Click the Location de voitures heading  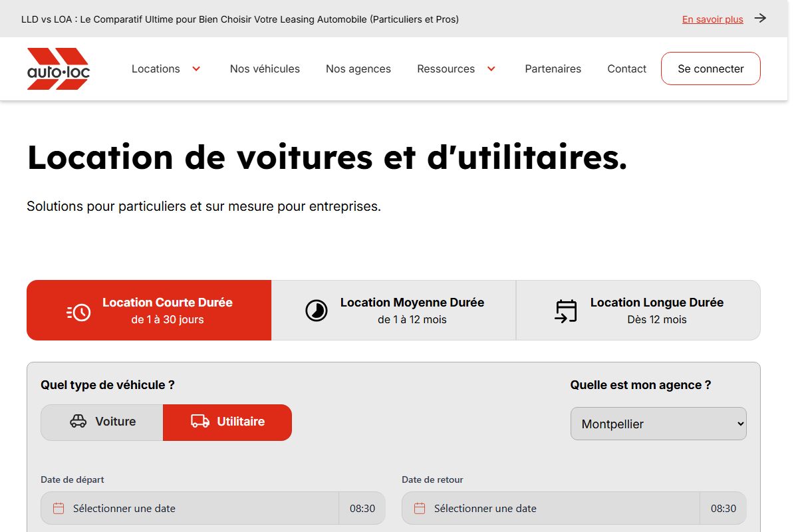pos(327,158)
